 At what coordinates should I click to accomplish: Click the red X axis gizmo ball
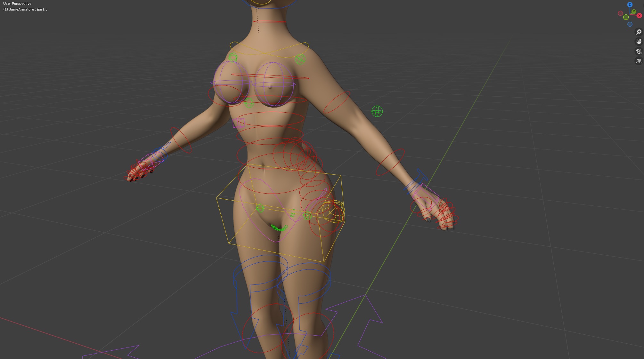click(x=639, y=15)
